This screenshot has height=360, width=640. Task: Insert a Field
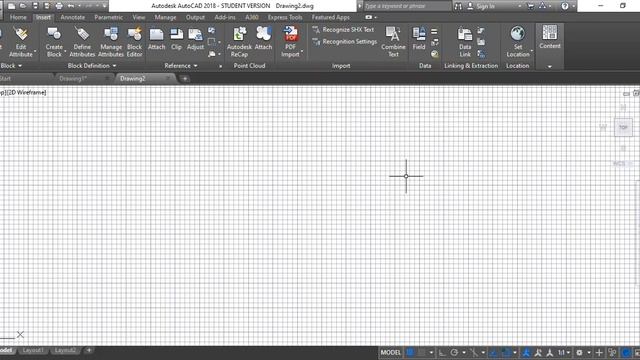(x=419, y=39)
